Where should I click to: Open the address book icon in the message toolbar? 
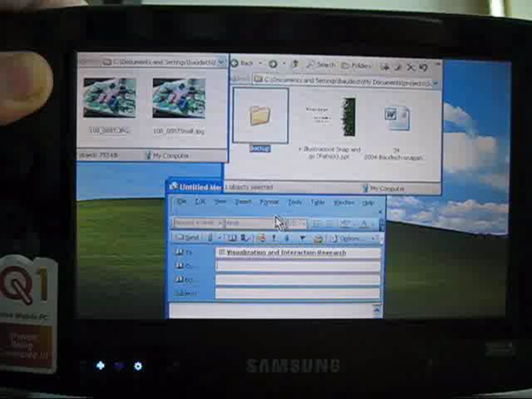click(x=232, y=238)
